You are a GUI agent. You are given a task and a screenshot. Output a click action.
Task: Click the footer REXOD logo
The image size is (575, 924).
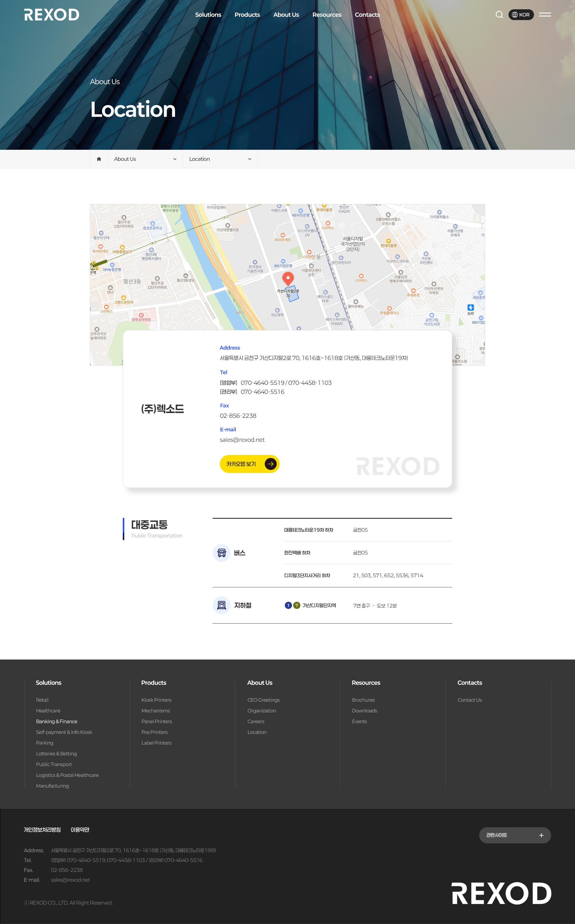pos(501,893)
